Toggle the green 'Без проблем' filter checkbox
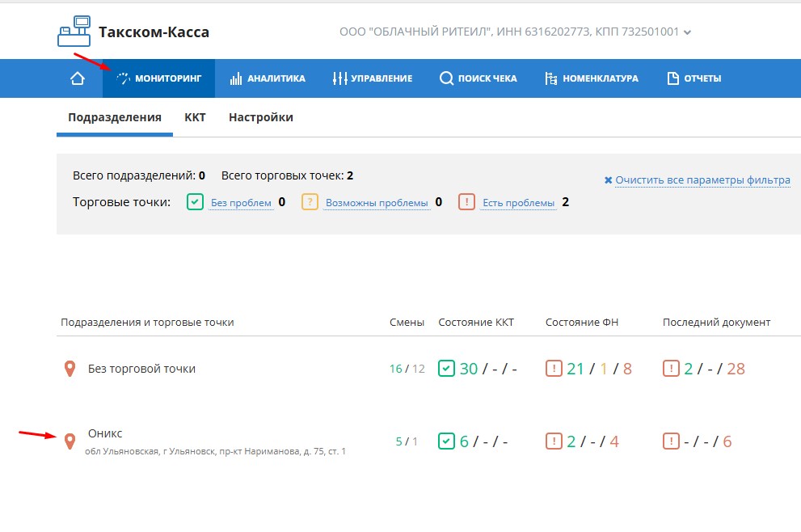The height and width of the screenshot is (532, 801). point(195,202)
